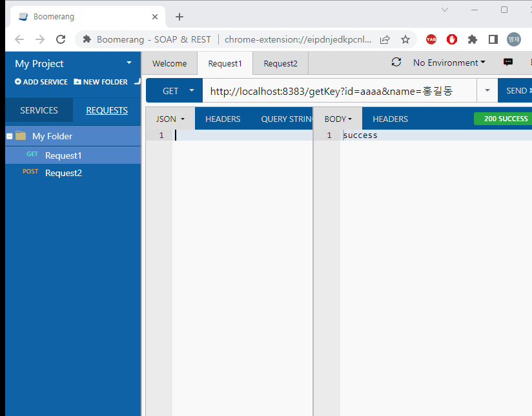Click the browser reload page icon
The image size is (532, 416).
point(61,39)
